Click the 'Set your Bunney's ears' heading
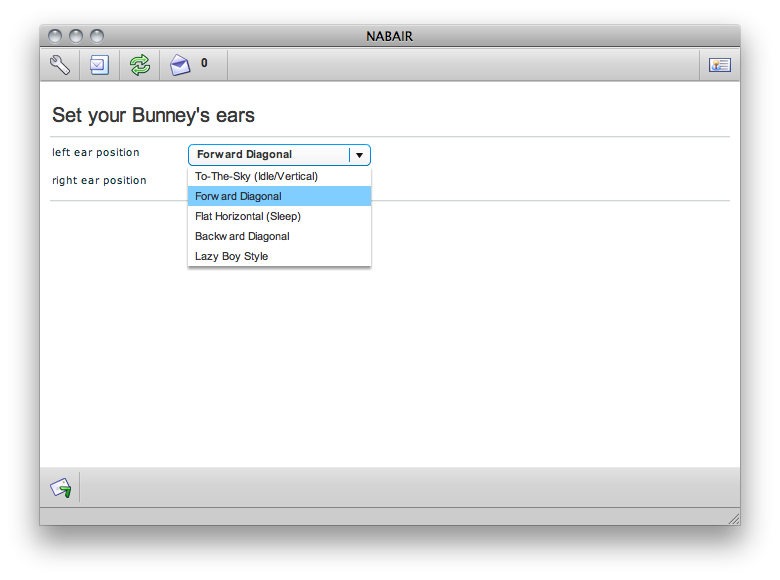 pyautogui.click(x=153, y=115)
